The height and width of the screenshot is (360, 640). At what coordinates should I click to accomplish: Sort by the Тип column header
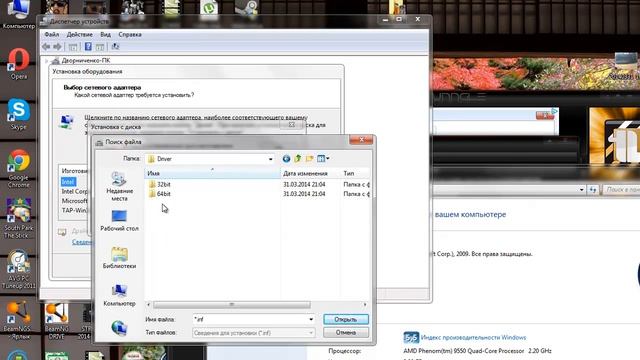coord(355,173)
